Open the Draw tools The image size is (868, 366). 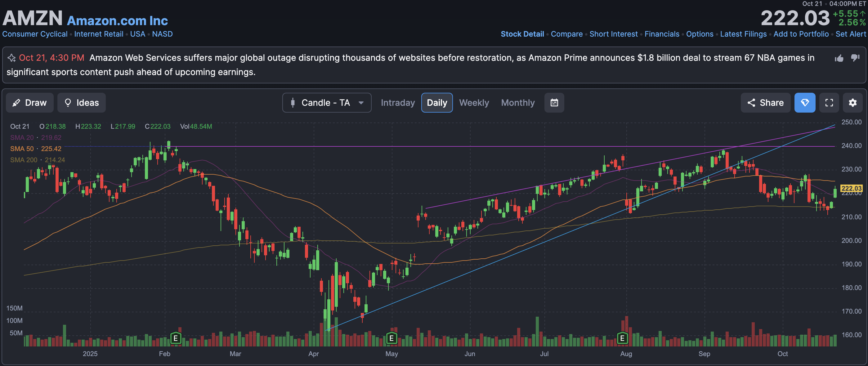click(x=30, y=103)
